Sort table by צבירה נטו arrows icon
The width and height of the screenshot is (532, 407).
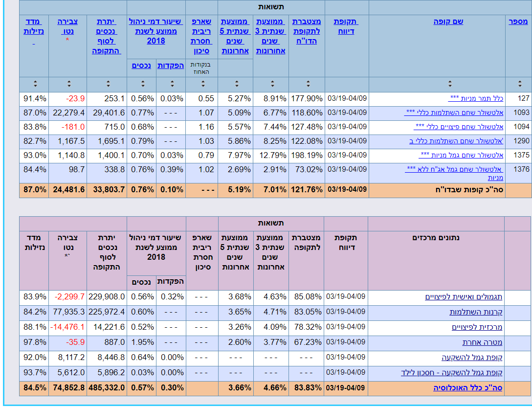(x=69, y=84)
